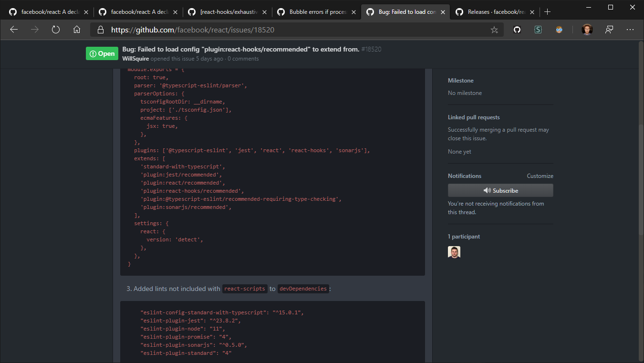Click the 'standard-with-typescript' code line
The width and height of the screenshot is (644, 363).
coord(182,166)
